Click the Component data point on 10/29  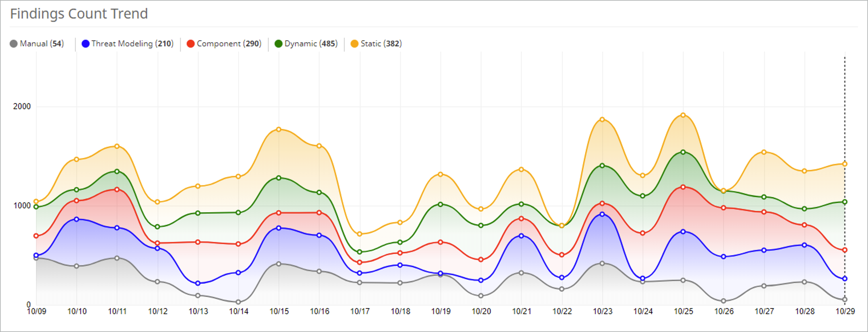[x=845, y=250]
